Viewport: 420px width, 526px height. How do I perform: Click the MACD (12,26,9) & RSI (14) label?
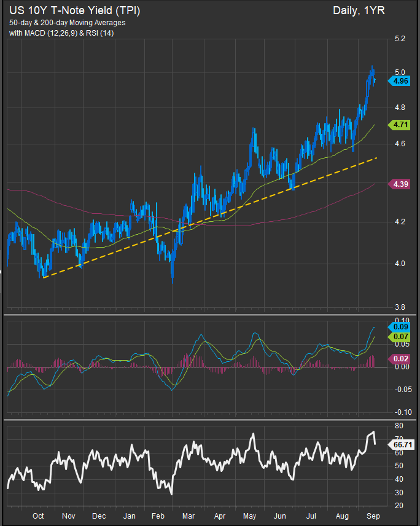tap(61, 33)
